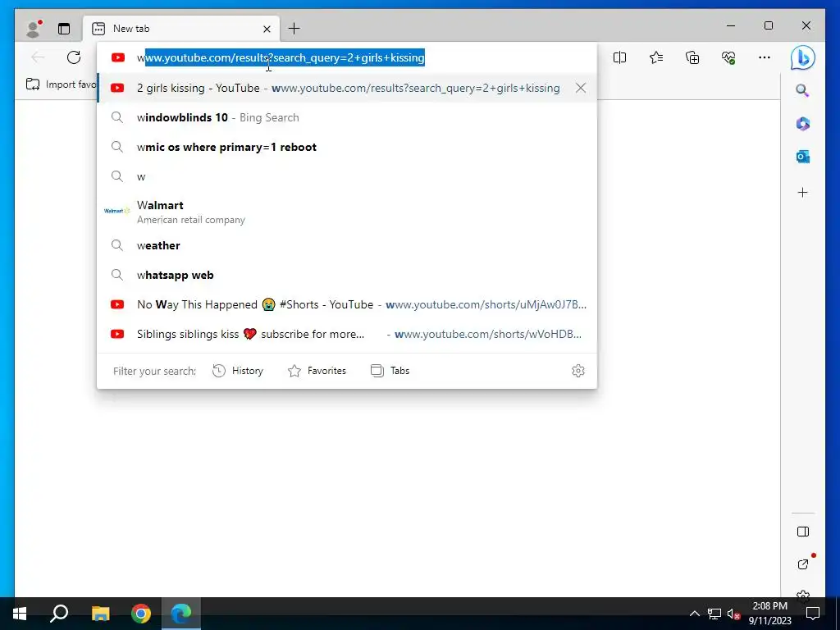Open notification center icon
840x630 pixels.
pos(813,614)
